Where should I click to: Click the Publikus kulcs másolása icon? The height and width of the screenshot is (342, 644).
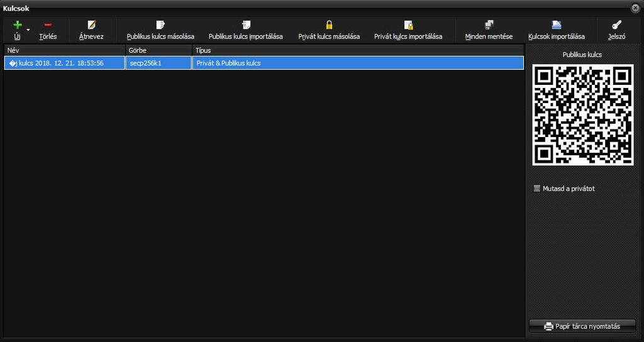click(x=160, y=25)
